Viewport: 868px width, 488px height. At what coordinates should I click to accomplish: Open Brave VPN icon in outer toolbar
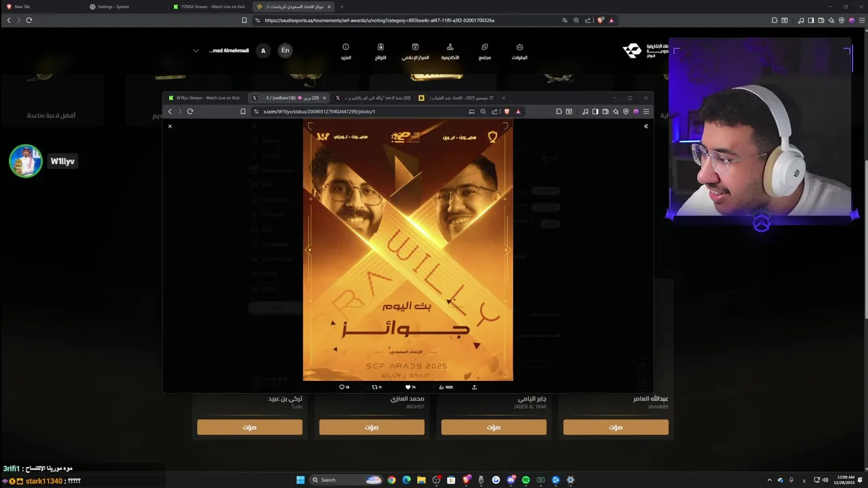coord(842,20)
